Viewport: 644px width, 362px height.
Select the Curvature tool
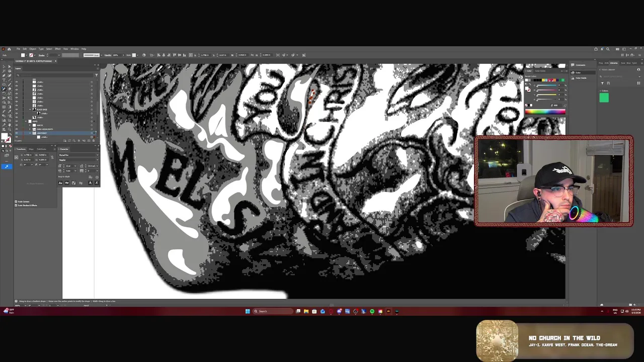coord(10,75)
